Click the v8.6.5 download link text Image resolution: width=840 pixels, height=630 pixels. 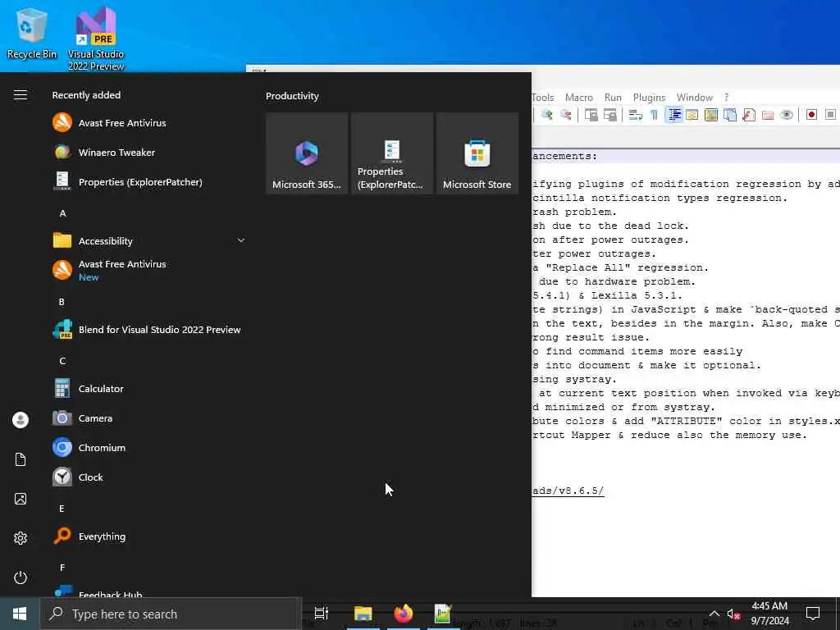tap(568, 491)
